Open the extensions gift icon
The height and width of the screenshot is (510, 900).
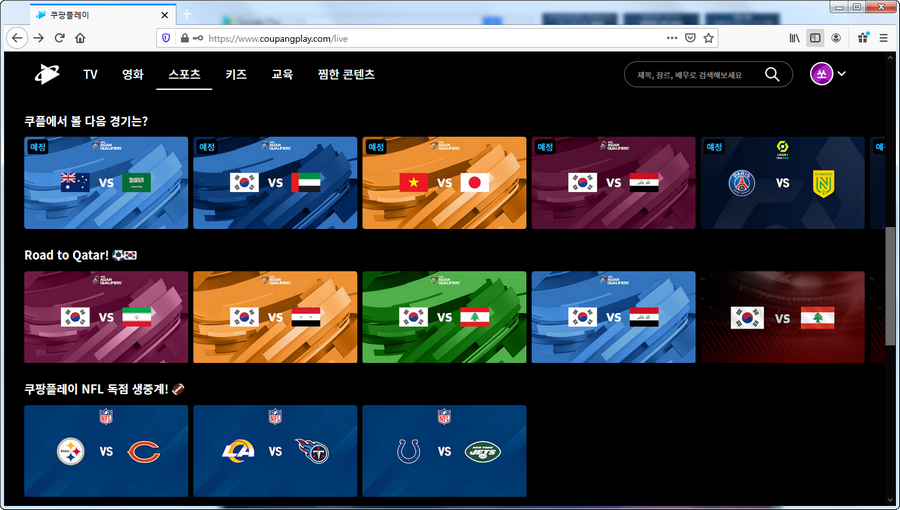[863, 38]
